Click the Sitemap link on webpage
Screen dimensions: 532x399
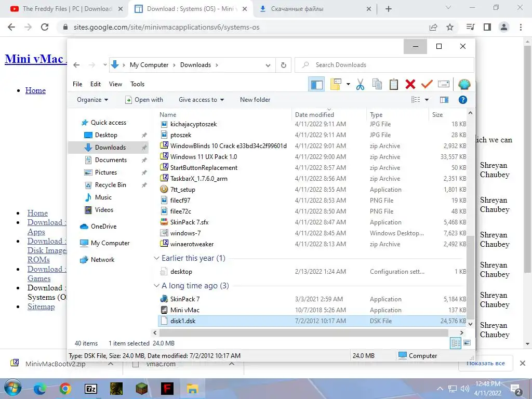click(x=41, y=307)
